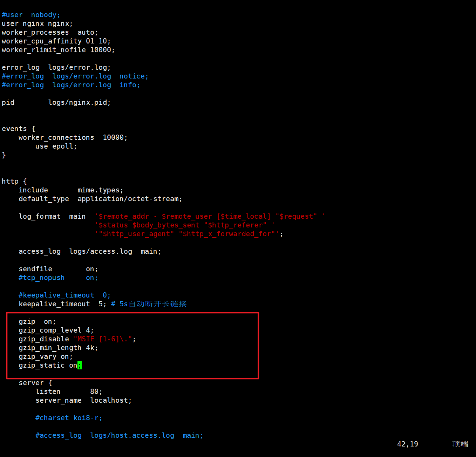Image resolution: width=476 pixels, height=457 pixels.
Task: Click the 'gzip_disable' directive name
Action: pyautogui.click(x=44, y=339)
